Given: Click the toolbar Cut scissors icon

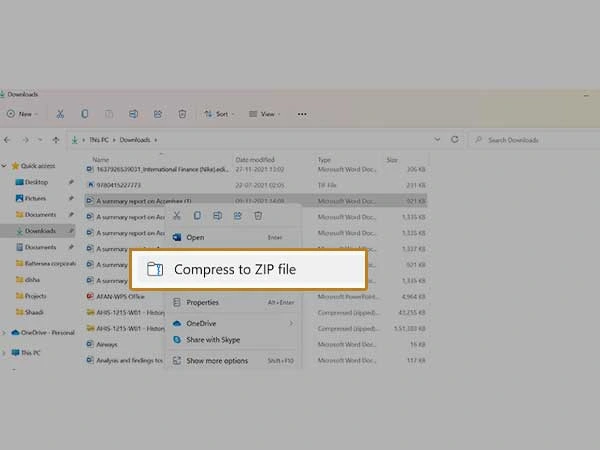Looking at the screenshot, I should 60,114.
